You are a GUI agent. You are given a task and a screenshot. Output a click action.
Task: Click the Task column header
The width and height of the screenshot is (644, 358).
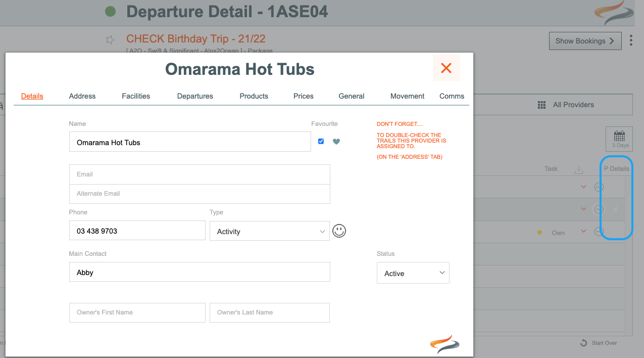click(x=551, y=169)
